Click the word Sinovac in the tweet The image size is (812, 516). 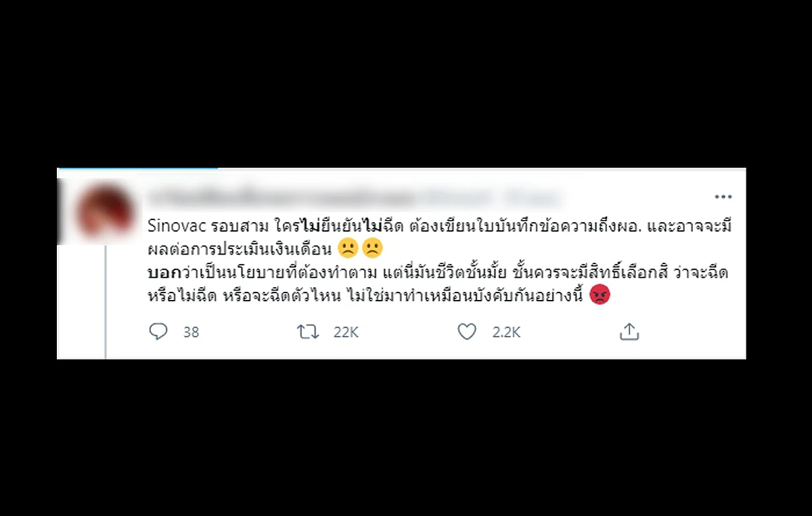click(x=172, y=226)
